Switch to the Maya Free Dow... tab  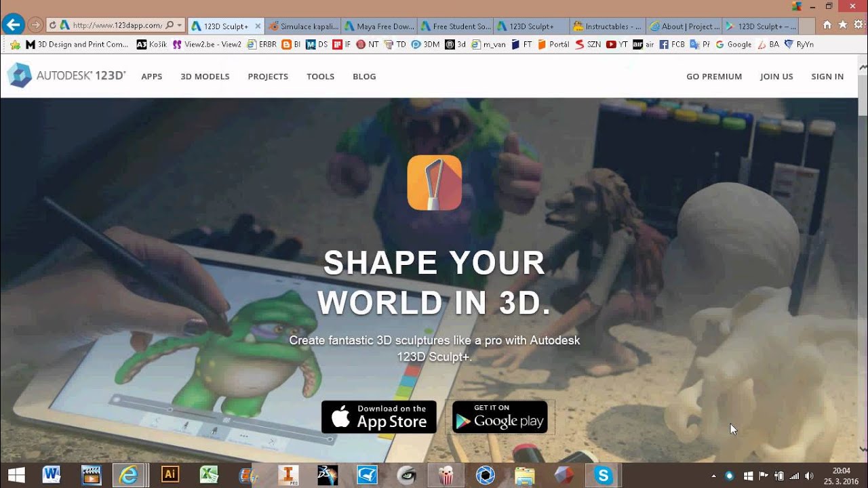(380, 26)
